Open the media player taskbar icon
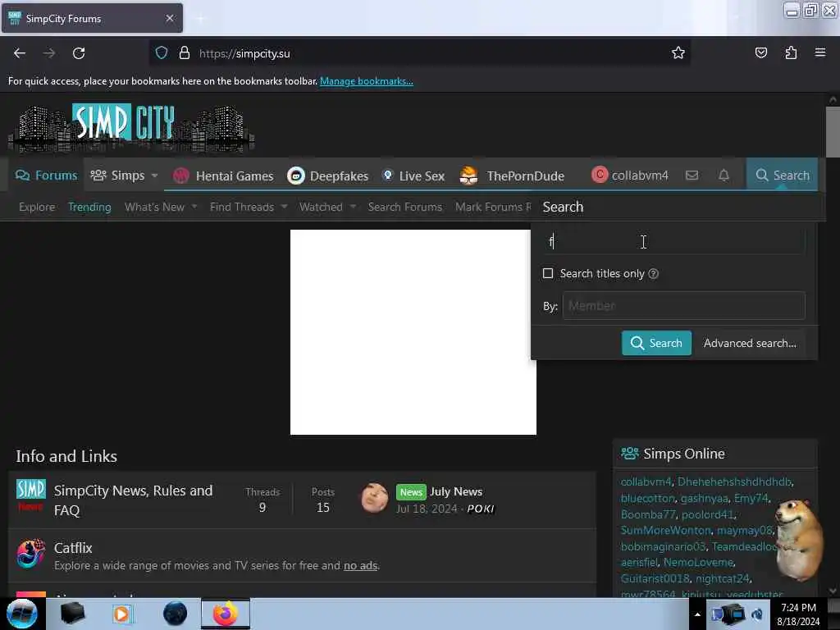 [x=122, y=614]
